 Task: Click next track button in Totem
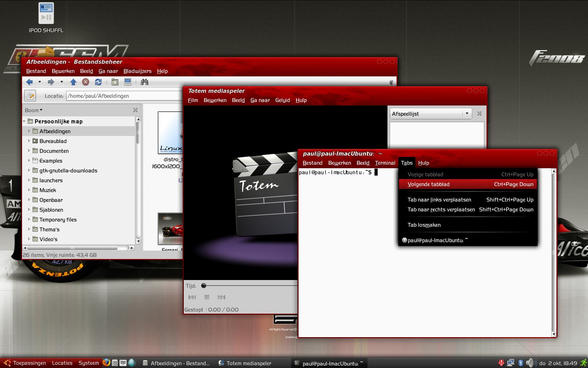click(x=222, y=297)
